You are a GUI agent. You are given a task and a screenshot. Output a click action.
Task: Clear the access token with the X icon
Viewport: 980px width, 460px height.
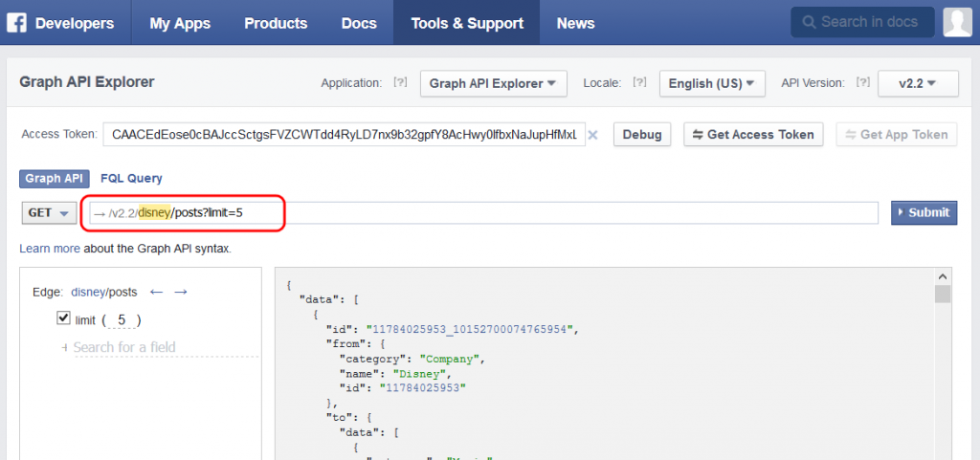pos(593,135)
